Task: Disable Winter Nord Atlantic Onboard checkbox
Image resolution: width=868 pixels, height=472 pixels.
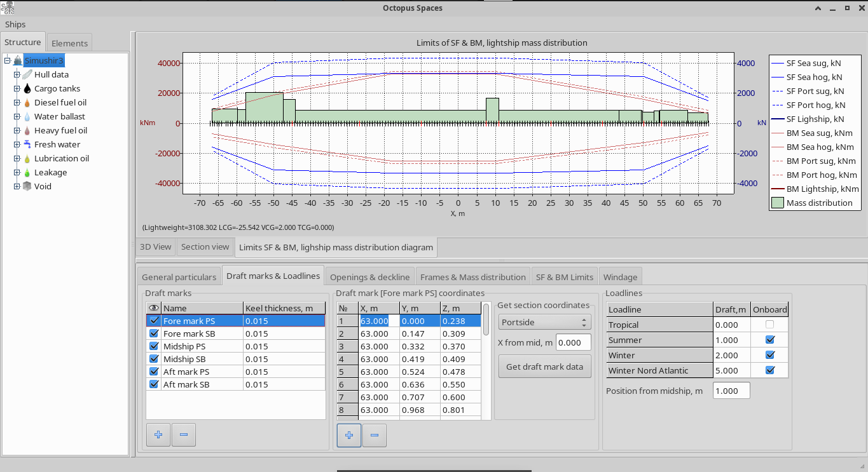Action: [x=770, y=370]
